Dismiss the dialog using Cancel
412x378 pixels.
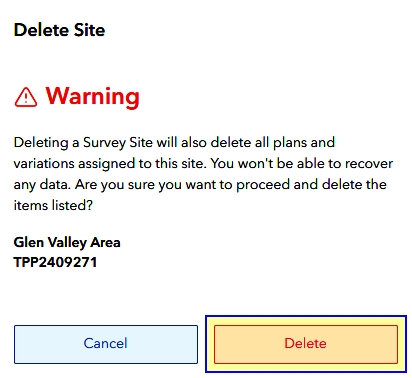click(106, 344)
